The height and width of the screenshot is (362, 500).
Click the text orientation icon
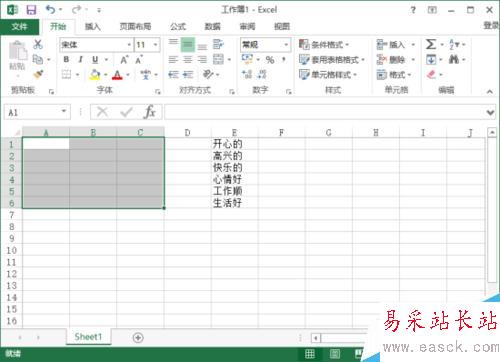208,74
